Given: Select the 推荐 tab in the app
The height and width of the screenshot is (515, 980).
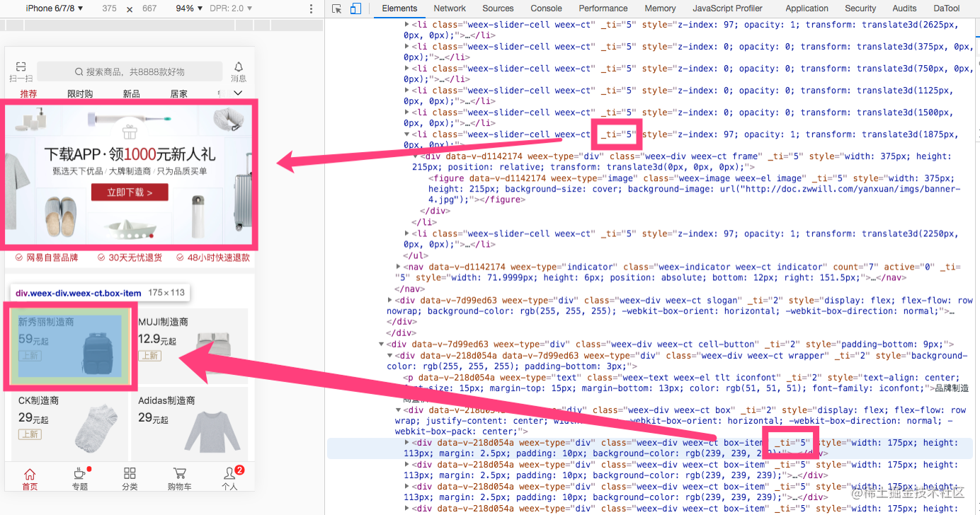Looking at the screenshot, I should [x=29, y=93].
